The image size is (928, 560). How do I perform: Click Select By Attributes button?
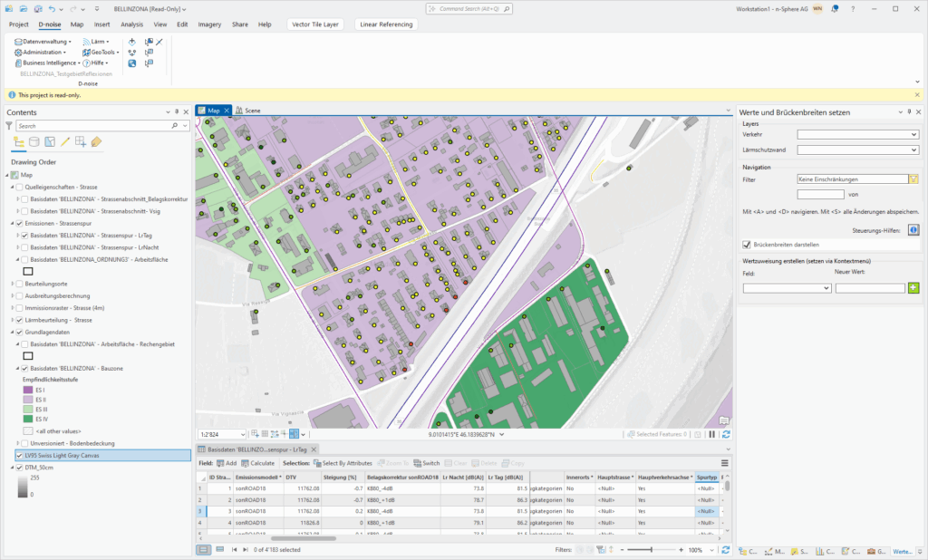coord(343,463)
